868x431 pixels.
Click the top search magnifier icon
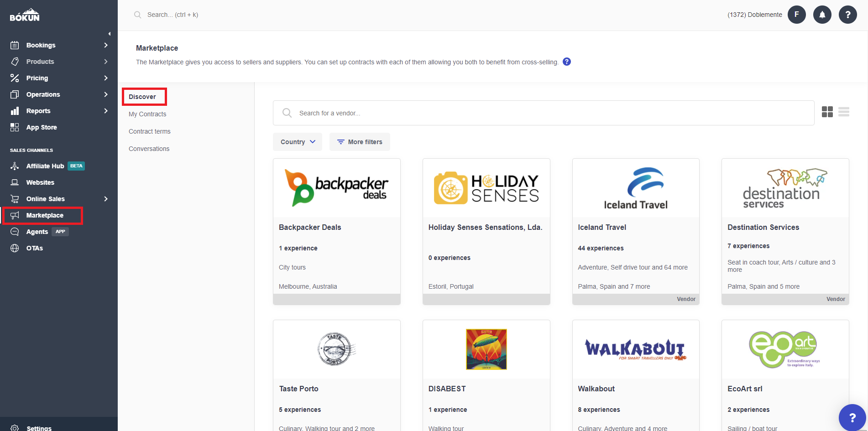(137, 15)
